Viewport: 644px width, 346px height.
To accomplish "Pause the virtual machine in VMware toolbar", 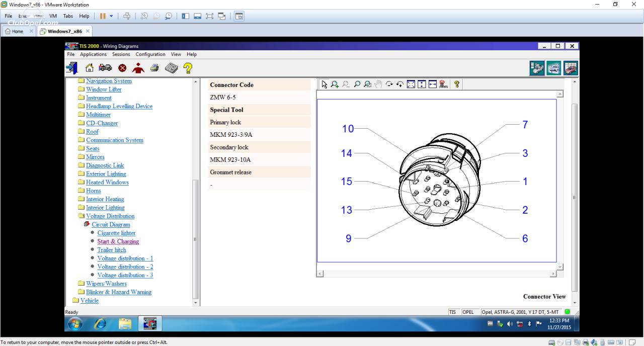I will (103, 16).
